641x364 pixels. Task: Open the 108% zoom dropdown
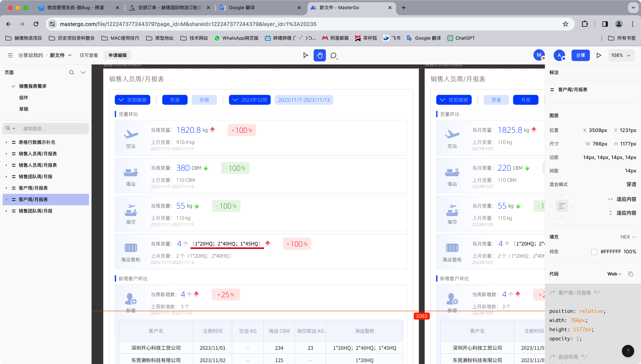click(621, 55)
